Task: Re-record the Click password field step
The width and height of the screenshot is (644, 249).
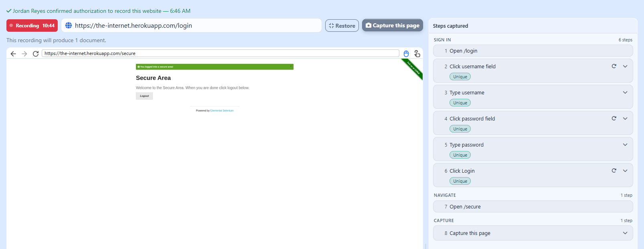Action: click(x=614, y=118)
